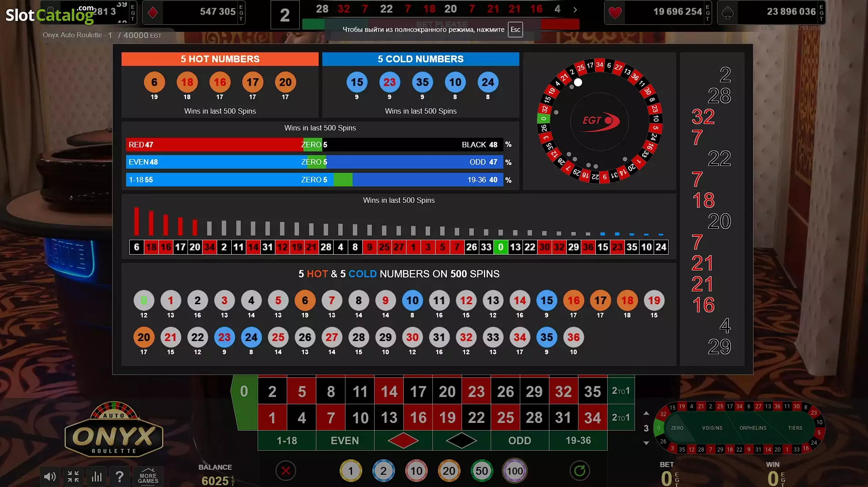Expand the results history with right chevron

click(x=575, y=10)
